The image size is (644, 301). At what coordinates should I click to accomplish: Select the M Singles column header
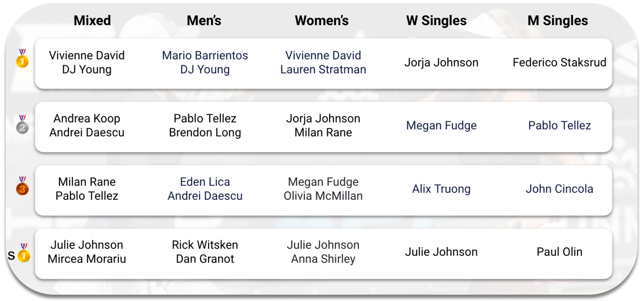coord(558,21)
